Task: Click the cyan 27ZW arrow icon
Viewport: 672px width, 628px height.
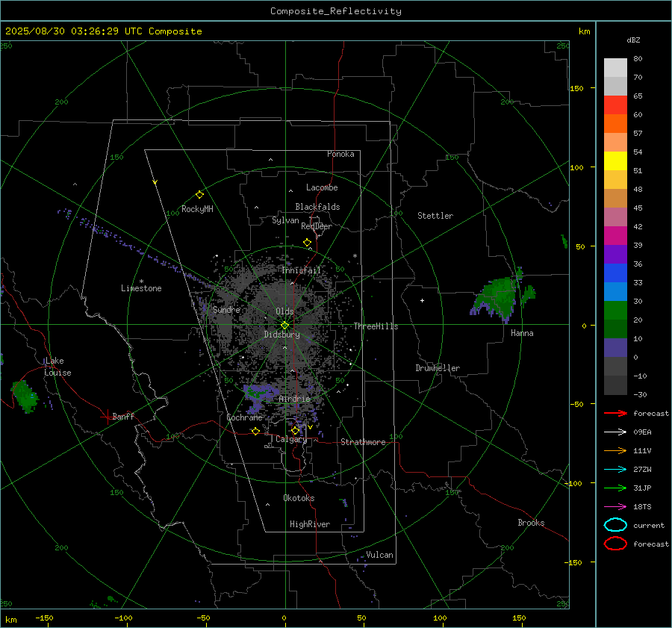Action: [x=615, y=470]
